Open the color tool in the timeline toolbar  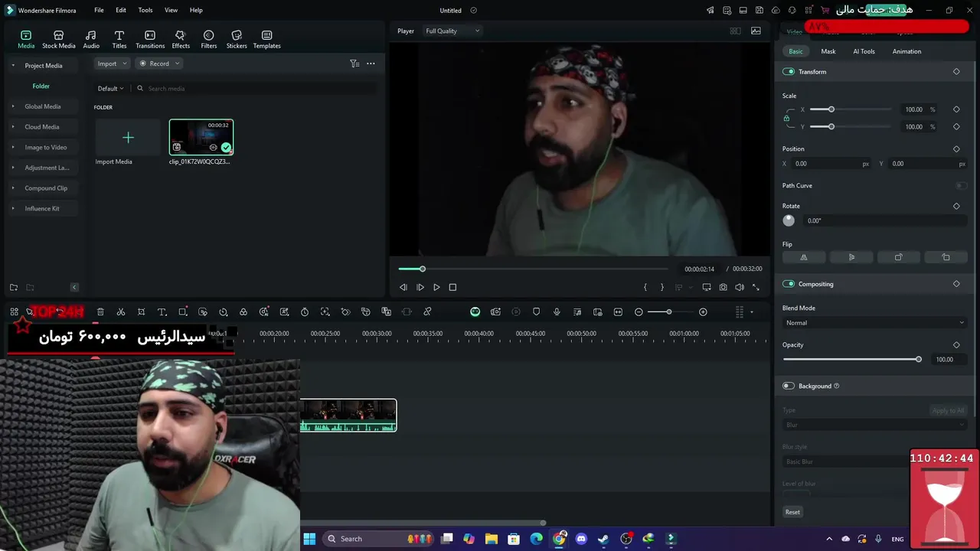[243, 312]
